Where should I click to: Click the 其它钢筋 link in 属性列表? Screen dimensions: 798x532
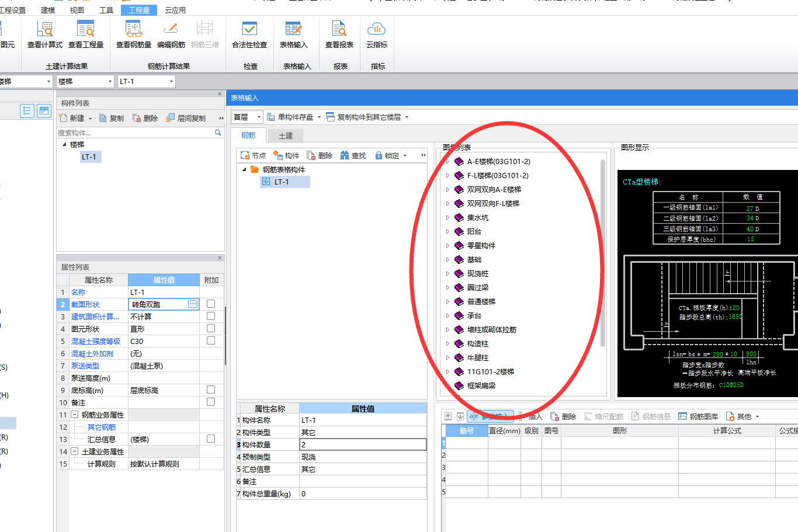(102, 427)
